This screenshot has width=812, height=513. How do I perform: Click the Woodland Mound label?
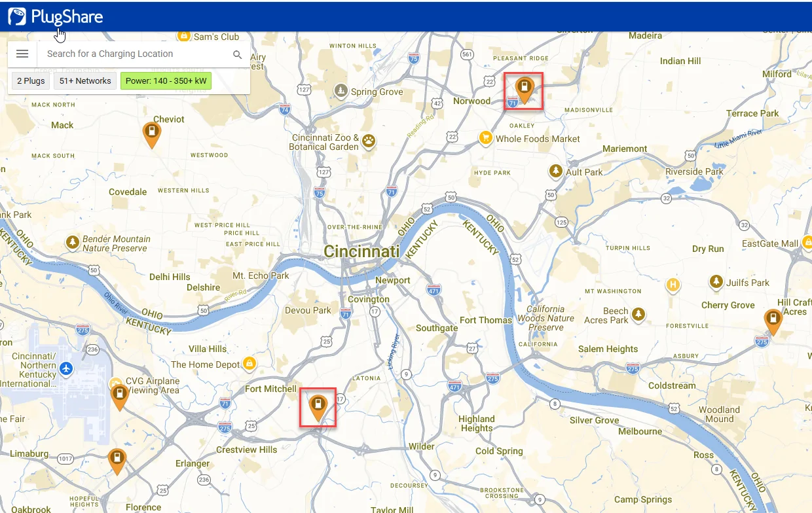[719, 414]
